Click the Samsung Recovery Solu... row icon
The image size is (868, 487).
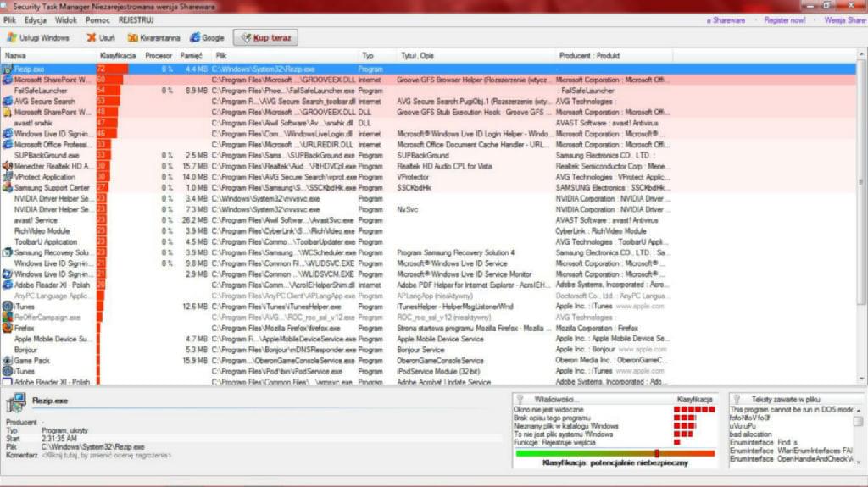(7, 252)
